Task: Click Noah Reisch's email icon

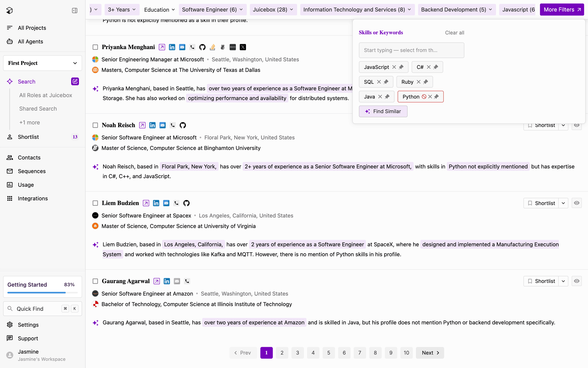Action: [x=163, y=125]
